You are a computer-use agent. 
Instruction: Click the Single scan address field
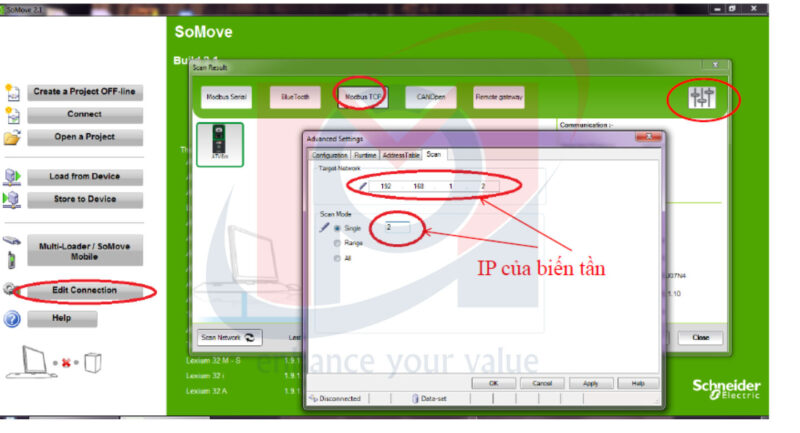[x=397, y=227]
